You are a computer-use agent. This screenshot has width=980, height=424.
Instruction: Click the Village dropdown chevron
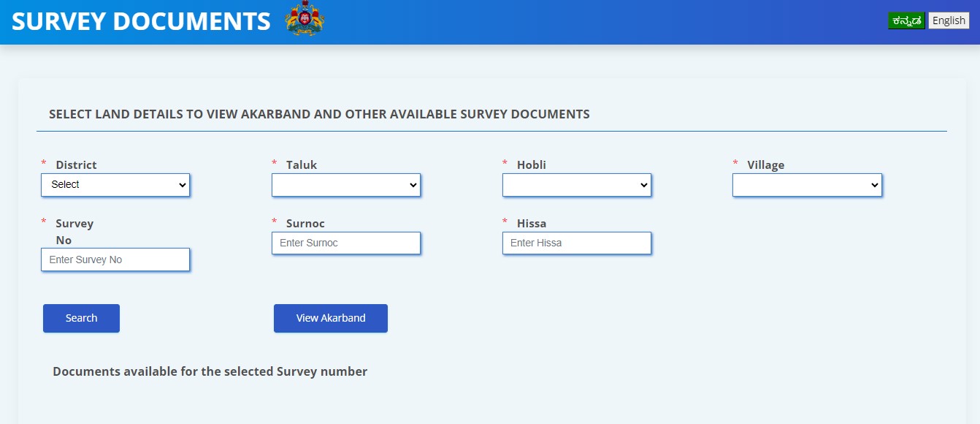click(x=873, y=184)
